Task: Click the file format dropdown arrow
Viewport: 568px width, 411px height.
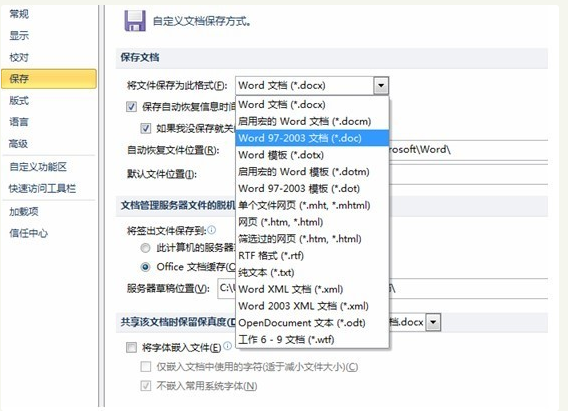Action: (x=381, y=86)
